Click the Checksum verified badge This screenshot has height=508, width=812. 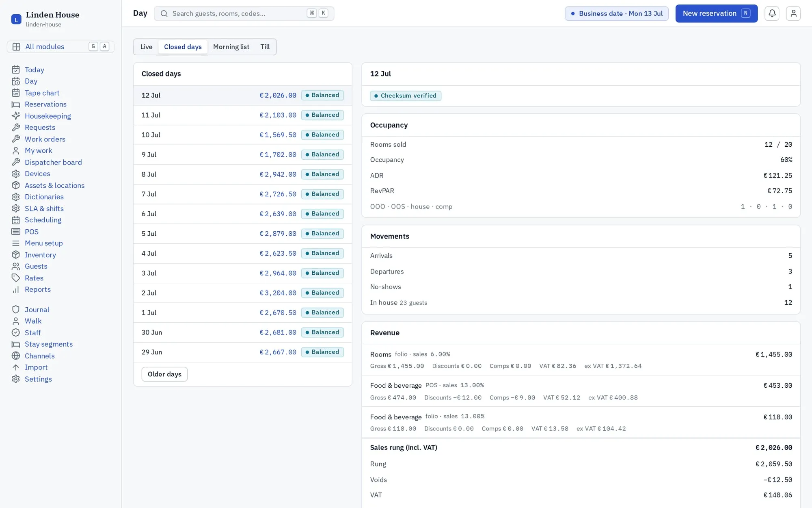pos(406,96)
